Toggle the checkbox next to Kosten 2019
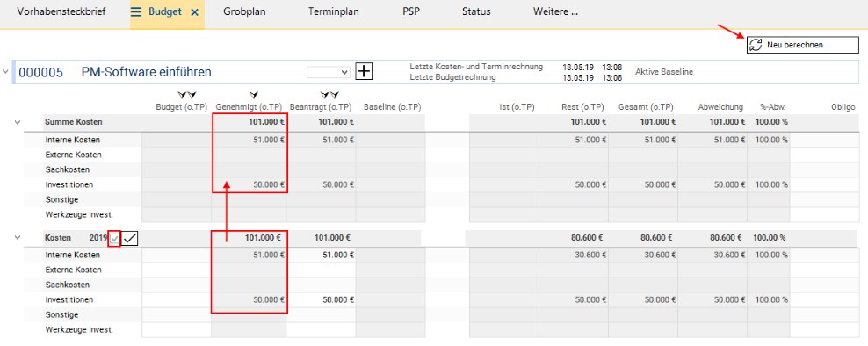 click(114, 239)
